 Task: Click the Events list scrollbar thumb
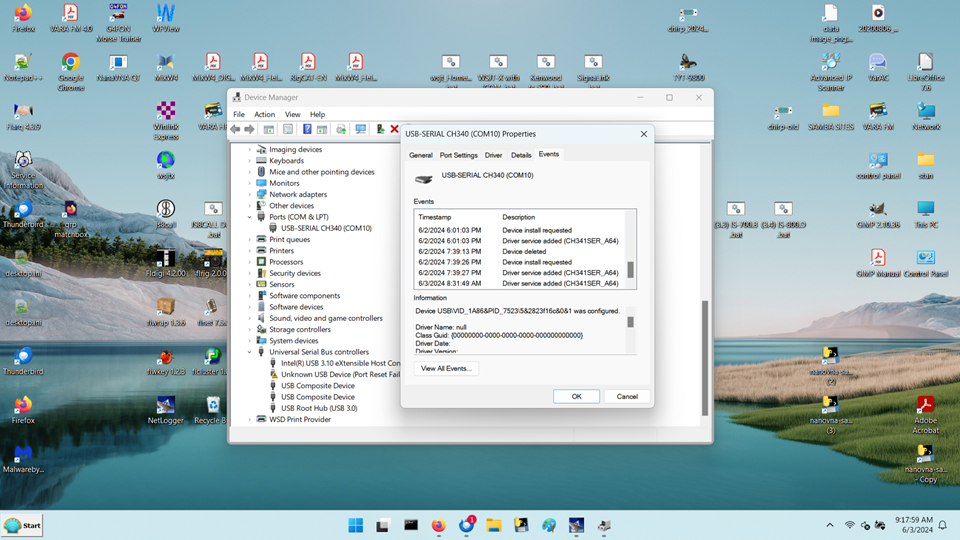(x=631, y=269)
